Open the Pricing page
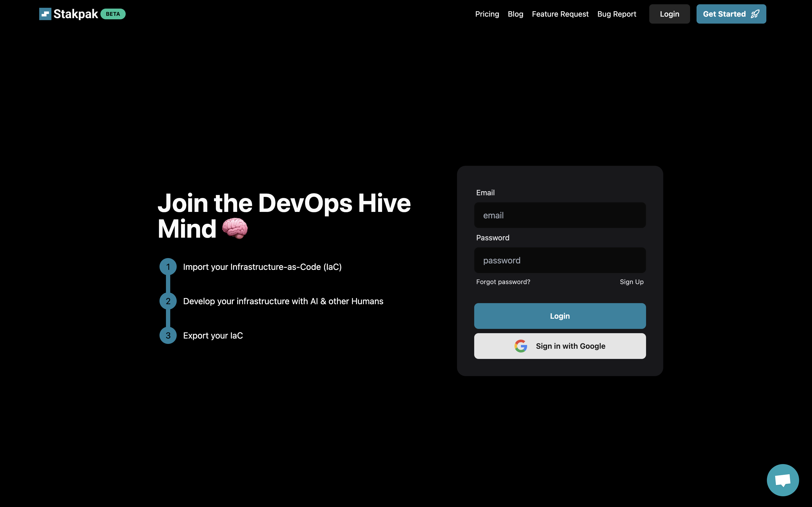This screenshot has height=507, width=812. [x=487, y=14]
